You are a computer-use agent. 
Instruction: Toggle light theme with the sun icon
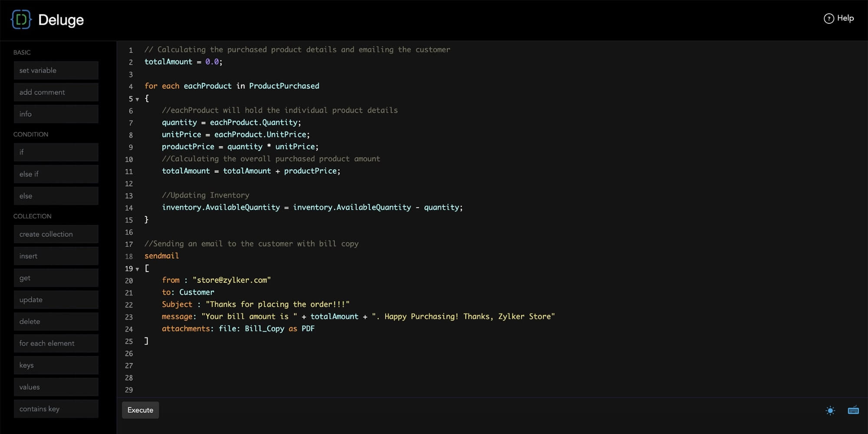pyautogui.click(x=830, y=411)
